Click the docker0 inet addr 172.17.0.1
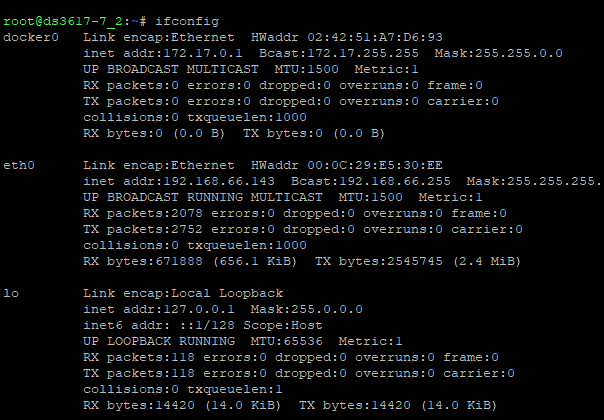604x420 pixels. click(x=163, y=53)
